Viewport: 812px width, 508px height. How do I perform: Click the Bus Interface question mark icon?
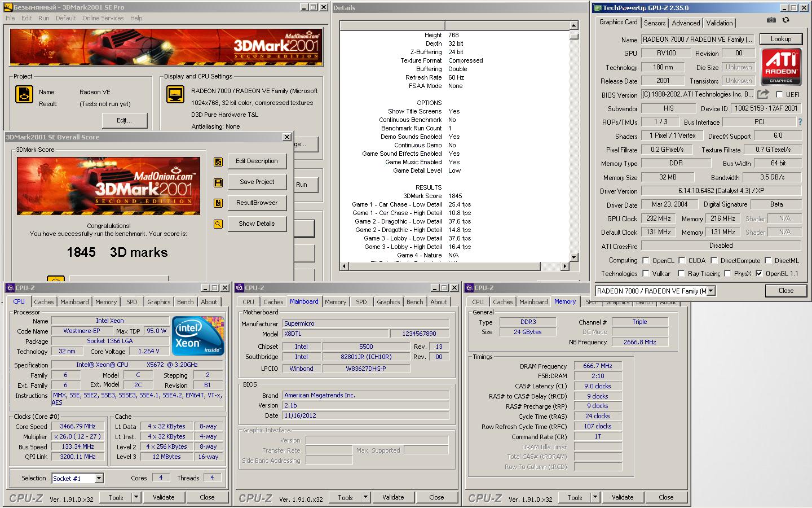800,122
